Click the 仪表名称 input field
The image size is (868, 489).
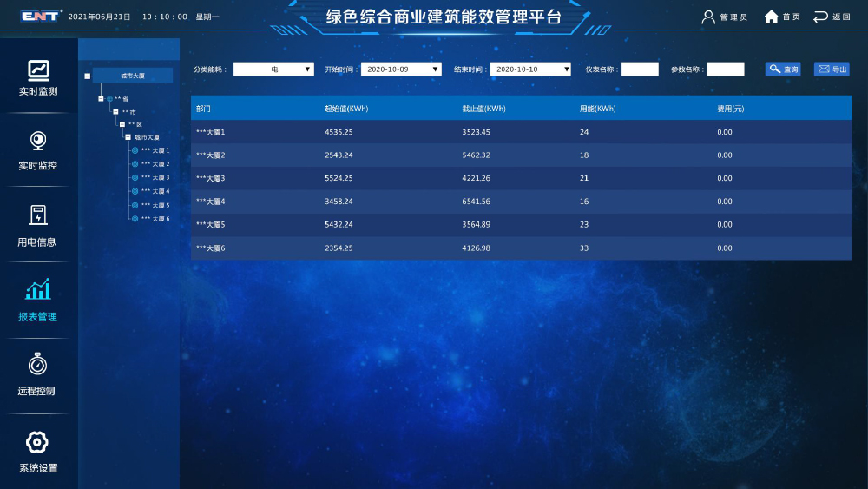click(x=640, y=69)
